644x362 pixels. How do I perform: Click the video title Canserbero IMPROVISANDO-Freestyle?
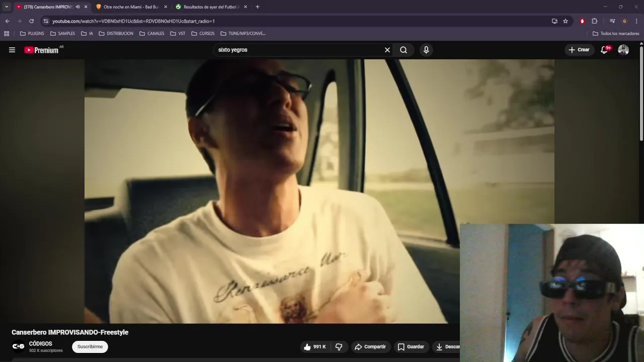click(70, 332)
